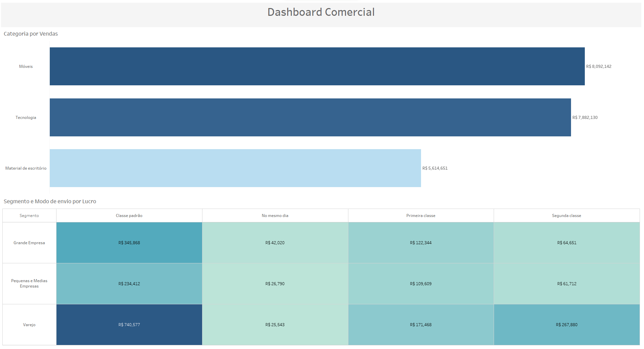Click the R$ 267,880 profit cell
This screenshot has width=644, height=349.
[567, 325]
